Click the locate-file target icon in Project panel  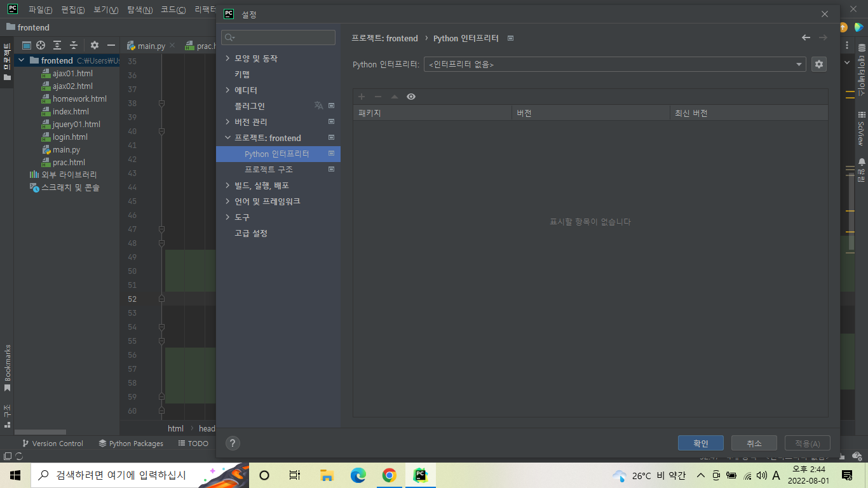(41, 45)
